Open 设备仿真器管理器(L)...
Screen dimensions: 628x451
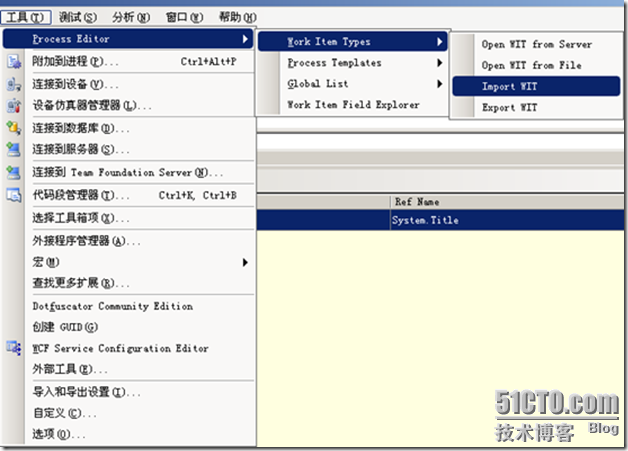[x=128, y=105]
